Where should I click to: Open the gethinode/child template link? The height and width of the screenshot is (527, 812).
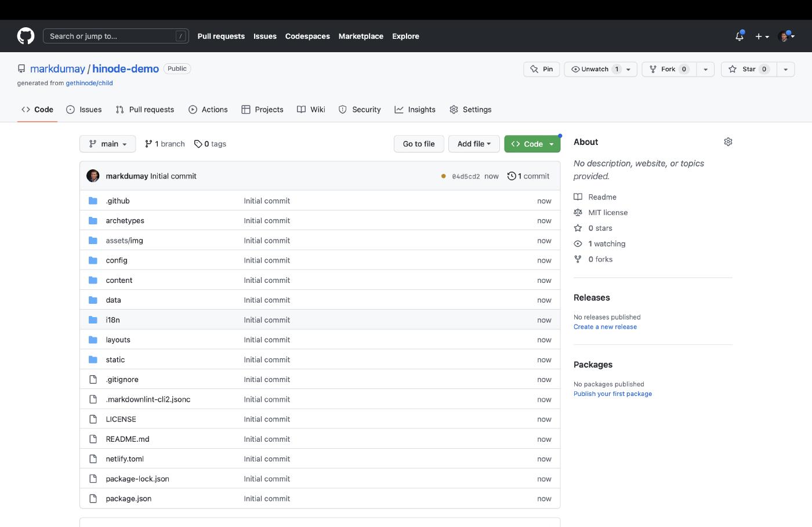(89, 83)
